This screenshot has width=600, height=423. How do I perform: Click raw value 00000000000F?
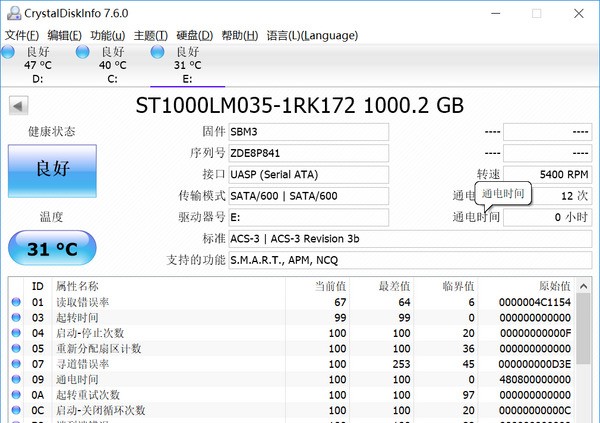coord(535,333)
